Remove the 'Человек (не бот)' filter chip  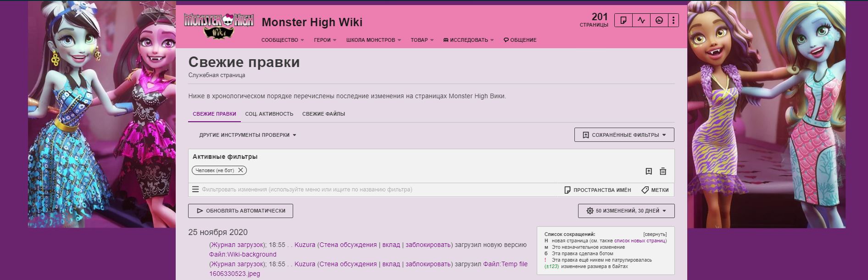point(240,170)
